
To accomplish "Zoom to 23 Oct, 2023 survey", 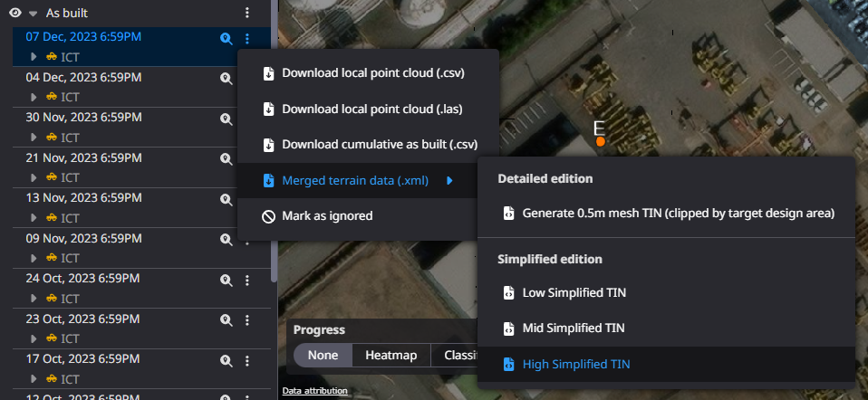I will [226, 319].
